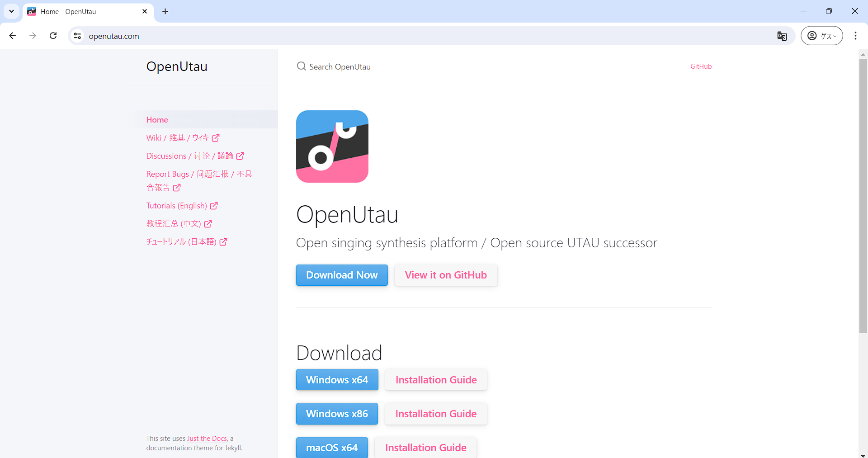Reload the page with the refresh icon
868x458 pixels.
click(x=53, y=36)
